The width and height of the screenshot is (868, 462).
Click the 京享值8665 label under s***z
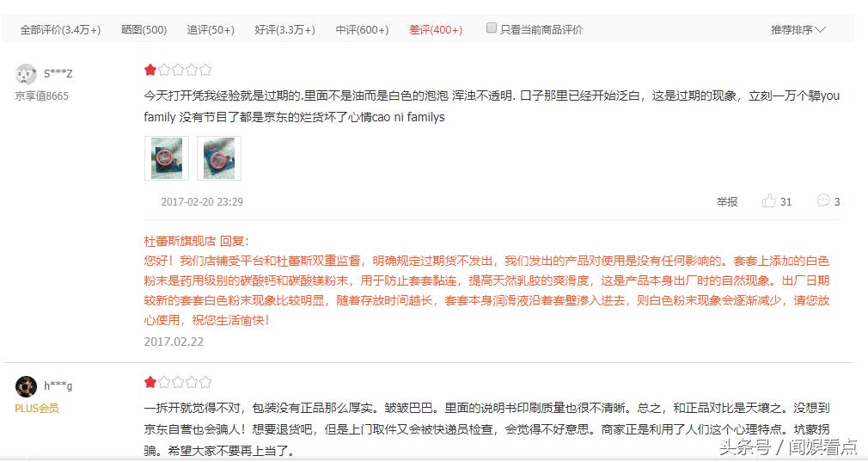coord(42,95)
